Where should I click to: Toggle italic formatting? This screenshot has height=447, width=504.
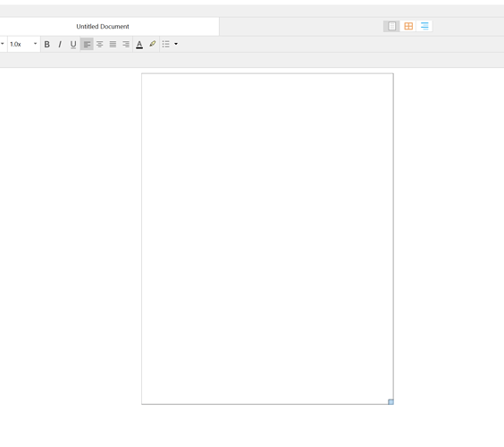click(60, 45)
